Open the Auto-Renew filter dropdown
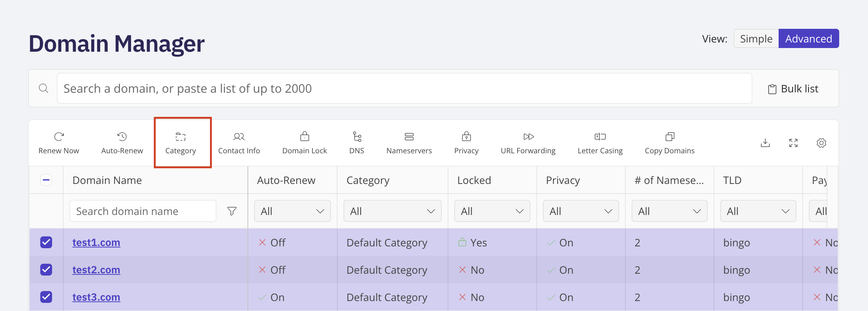 pos(293,211)
